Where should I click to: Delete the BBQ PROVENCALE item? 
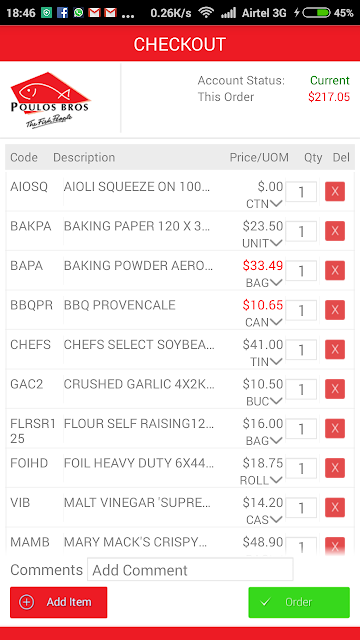[335, 310]
